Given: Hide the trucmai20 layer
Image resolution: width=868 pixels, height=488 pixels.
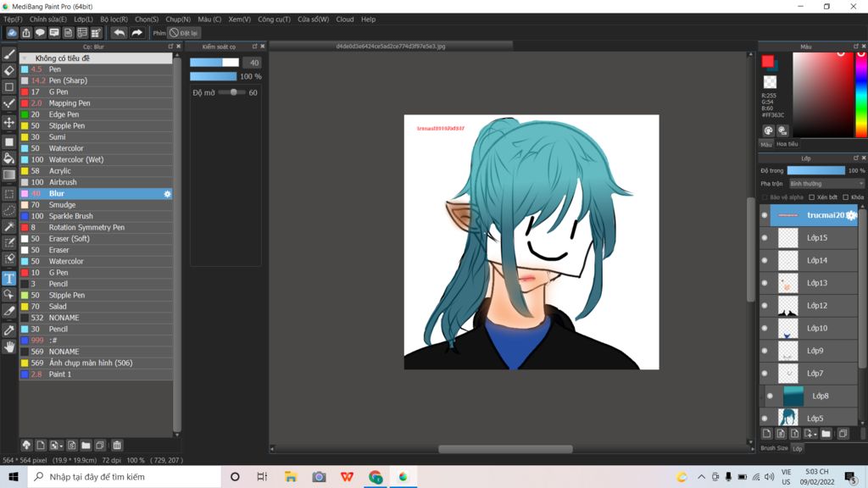Looking at the screenshot, I should [763, 215].
